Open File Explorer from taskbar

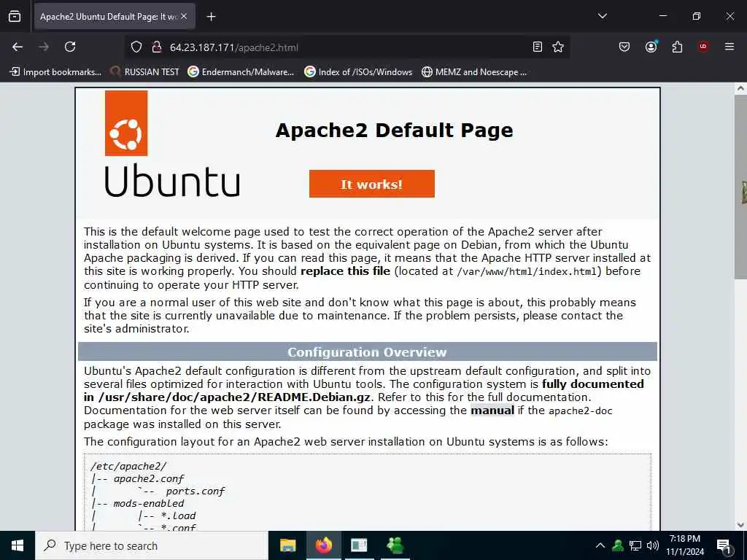(287, 545)
